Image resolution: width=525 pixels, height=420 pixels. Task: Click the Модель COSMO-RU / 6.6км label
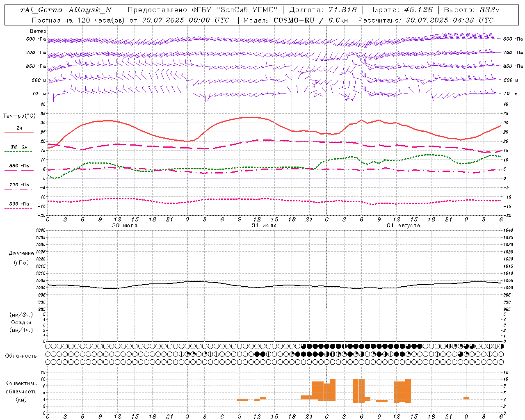(295, 20)
